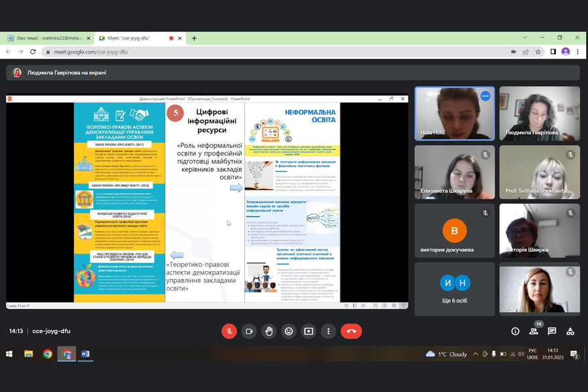The image size is (588, 392).
Task: Raise hand in the meeting
Action: click(269, 331)
